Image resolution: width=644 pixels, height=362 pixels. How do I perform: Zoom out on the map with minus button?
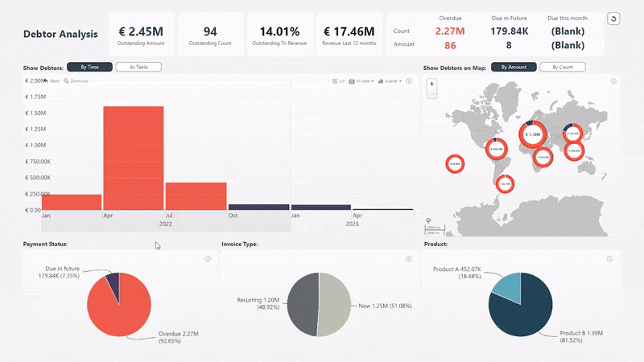tap(432, 93)
